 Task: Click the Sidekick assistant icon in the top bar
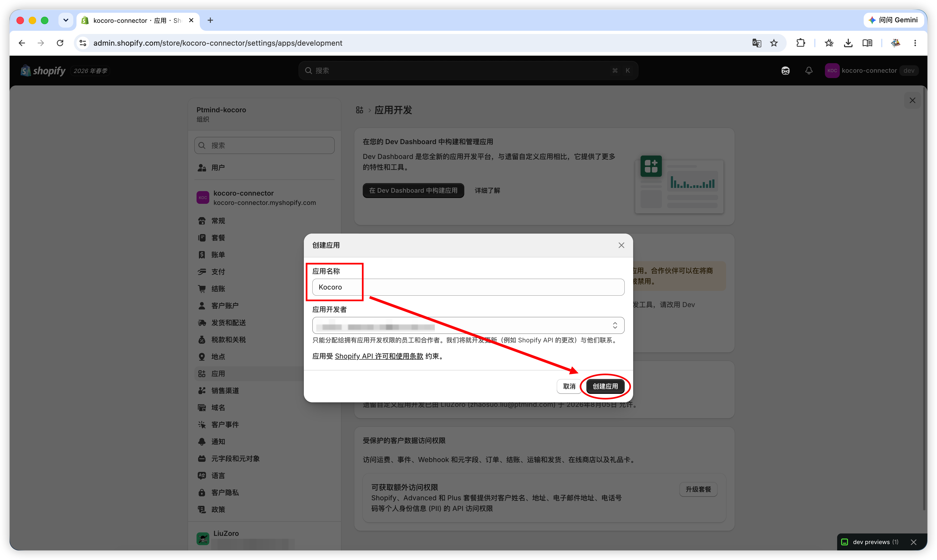pyautogui.click(x=785, y=71)
